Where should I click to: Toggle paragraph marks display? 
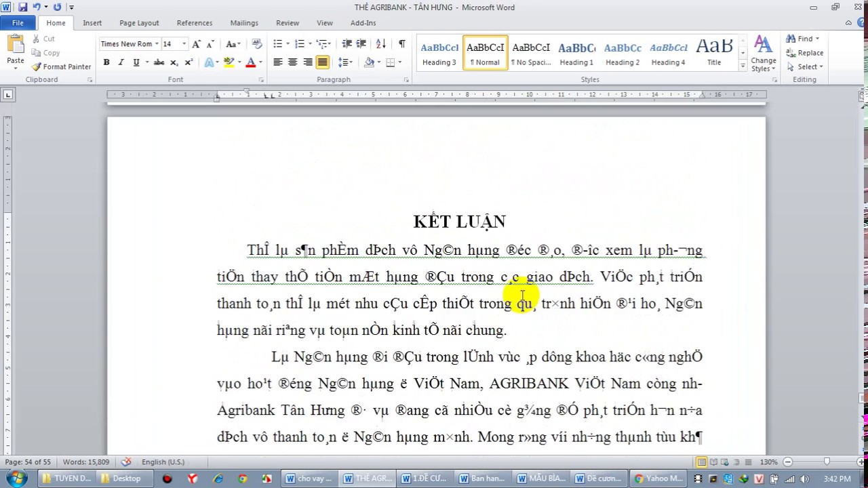tap(401, 43)
